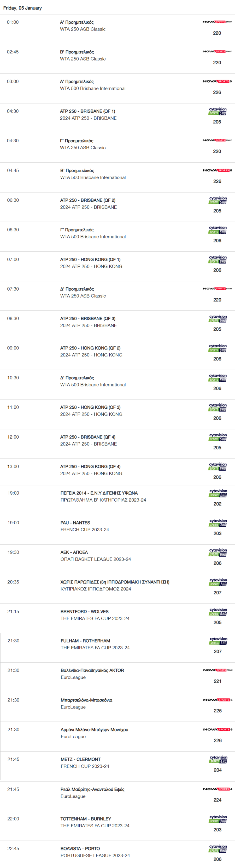Click Cytavision Sports 2 HD logo at 19:00
The image size is (235, 868).
pos(218,493)
